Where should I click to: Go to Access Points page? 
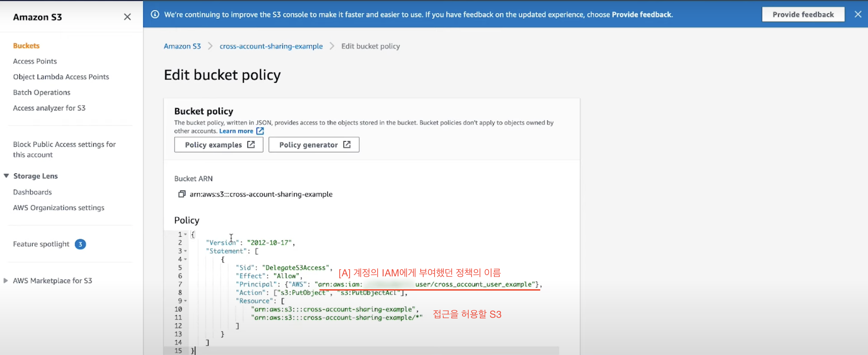pyautogui.click(x=35, y=61)
